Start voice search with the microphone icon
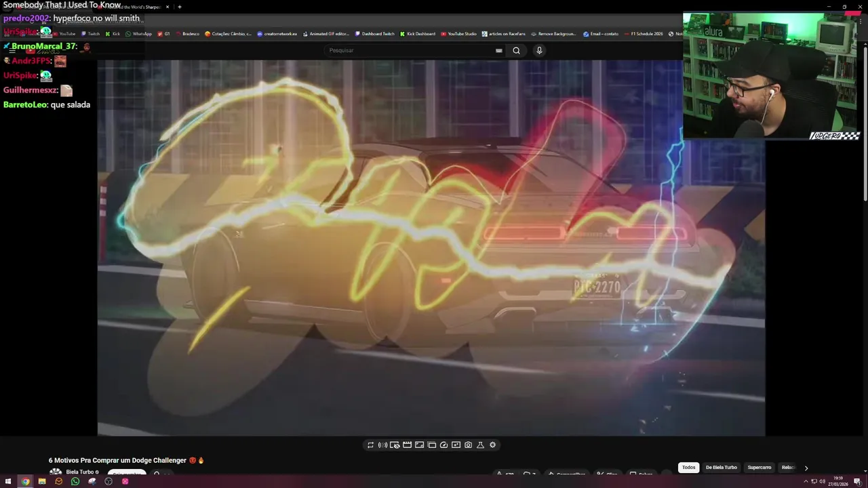The image size is (868, 488). [x=539, y=50]
